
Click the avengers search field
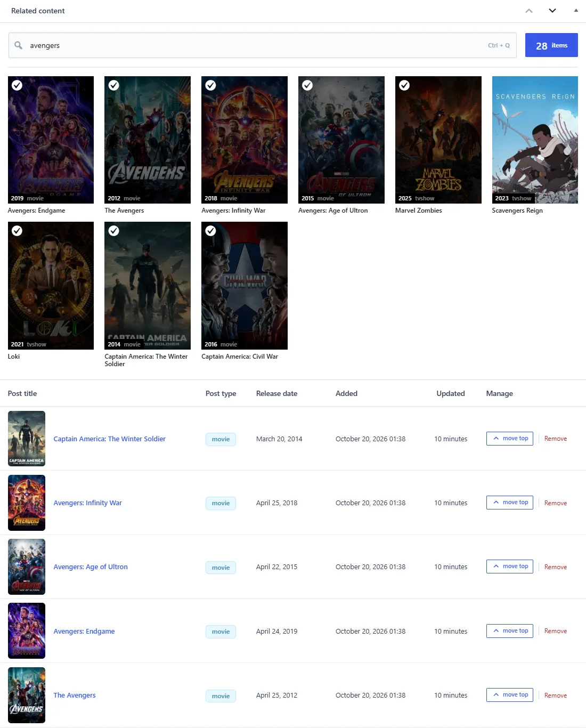pyautogui.click(x=262, y=45)
